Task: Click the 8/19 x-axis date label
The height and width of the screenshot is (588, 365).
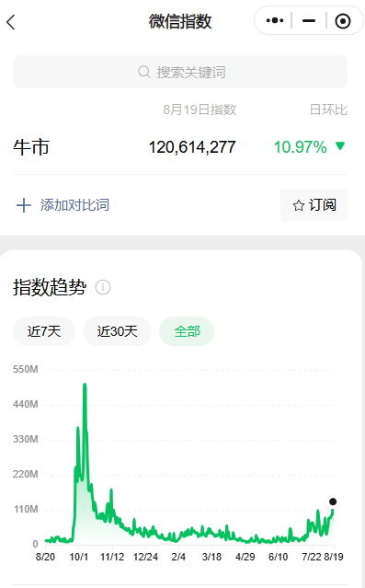Action: [x=334, y=557]
